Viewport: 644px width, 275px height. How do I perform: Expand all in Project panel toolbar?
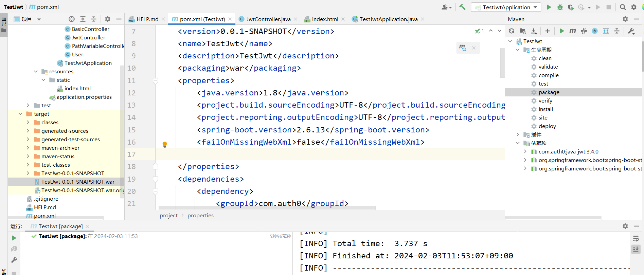click(x=83, y=19)
